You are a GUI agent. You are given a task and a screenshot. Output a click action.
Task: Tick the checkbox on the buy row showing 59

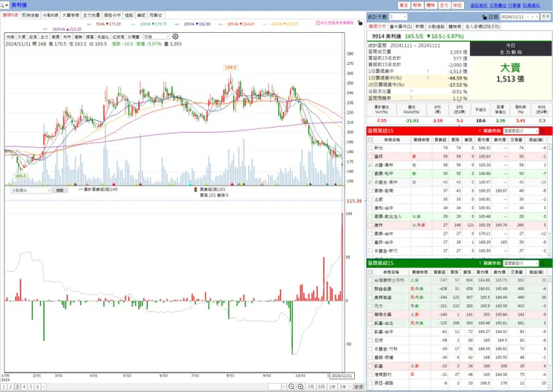[370, 156]
